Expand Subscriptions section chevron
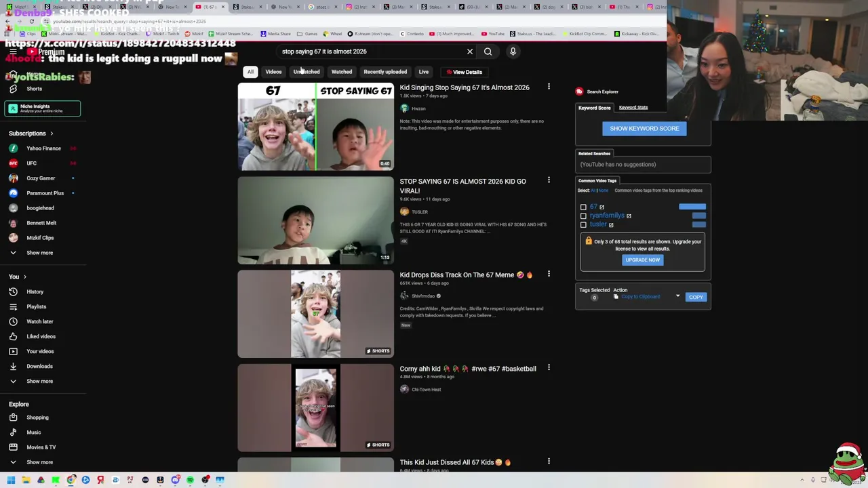Screen dimensions: 868x488 coord(52,134)
